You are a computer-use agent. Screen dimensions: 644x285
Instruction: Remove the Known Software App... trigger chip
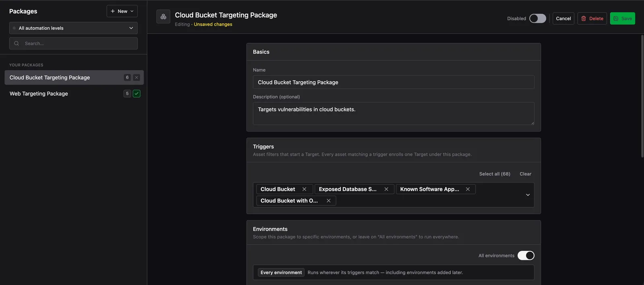tap(468, 189)
